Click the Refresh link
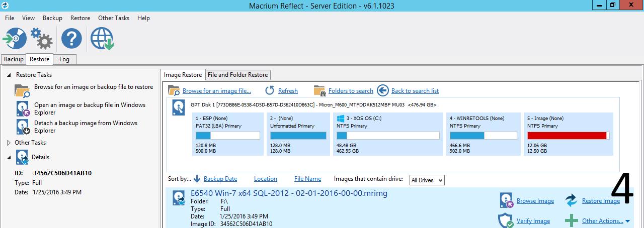Screen dimensions: 644x228 [288, 91]
